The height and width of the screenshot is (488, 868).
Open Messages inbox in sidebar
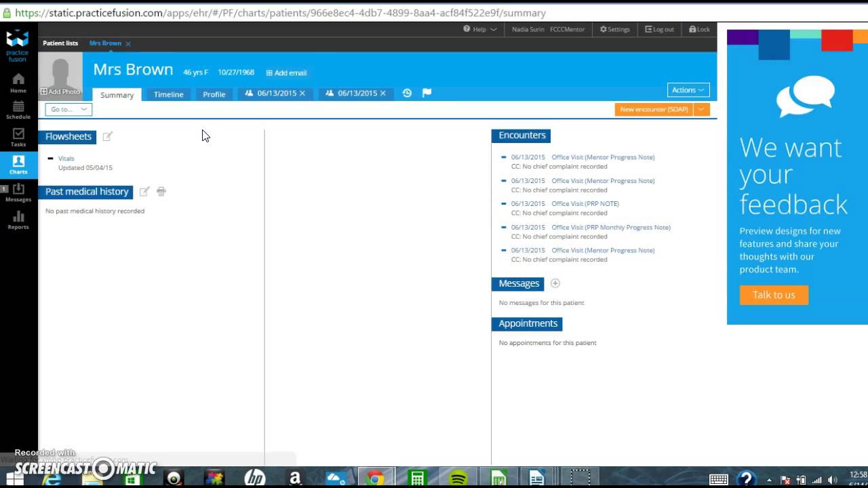(18, 192)
